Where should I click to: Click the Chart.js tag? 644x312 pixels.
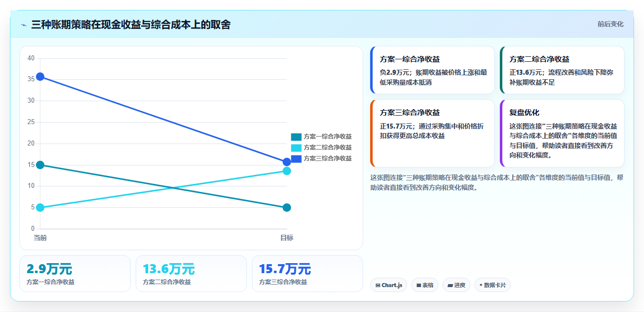[x=389, y=285]
